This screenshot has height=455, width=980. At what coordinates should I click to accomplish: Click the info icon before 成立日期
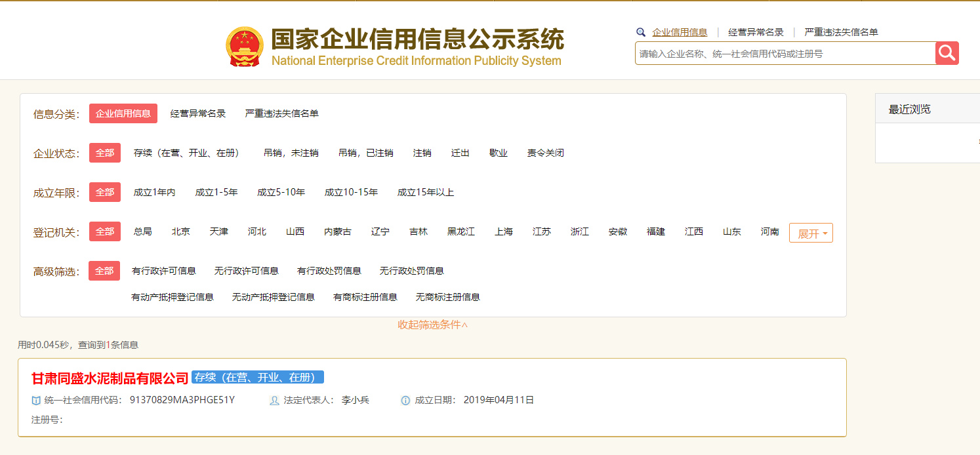coord(405,401)
